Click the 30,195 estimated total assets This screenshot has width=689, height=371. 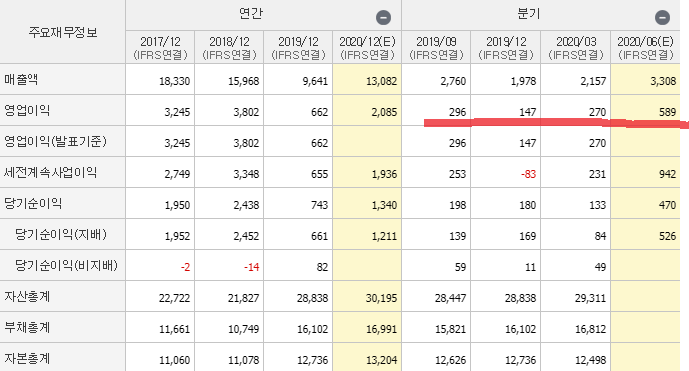[x=381, y=298]
